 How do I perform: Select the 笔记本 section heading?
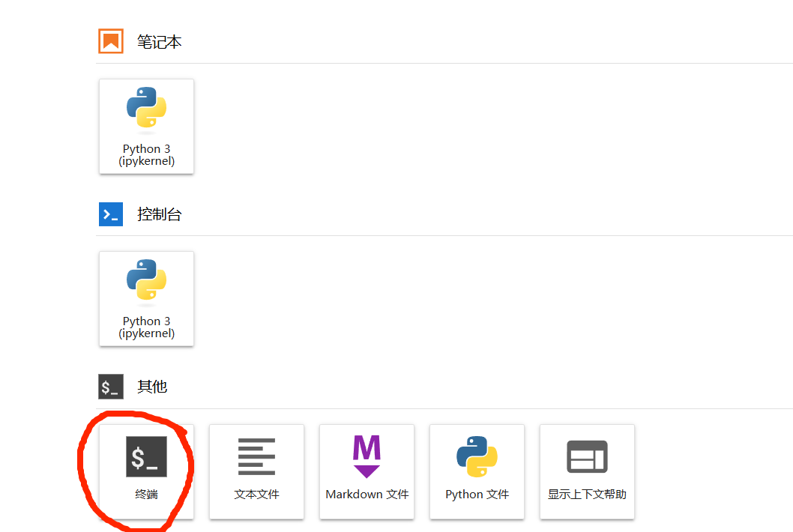pyautogui.click(x=159, y=43)
